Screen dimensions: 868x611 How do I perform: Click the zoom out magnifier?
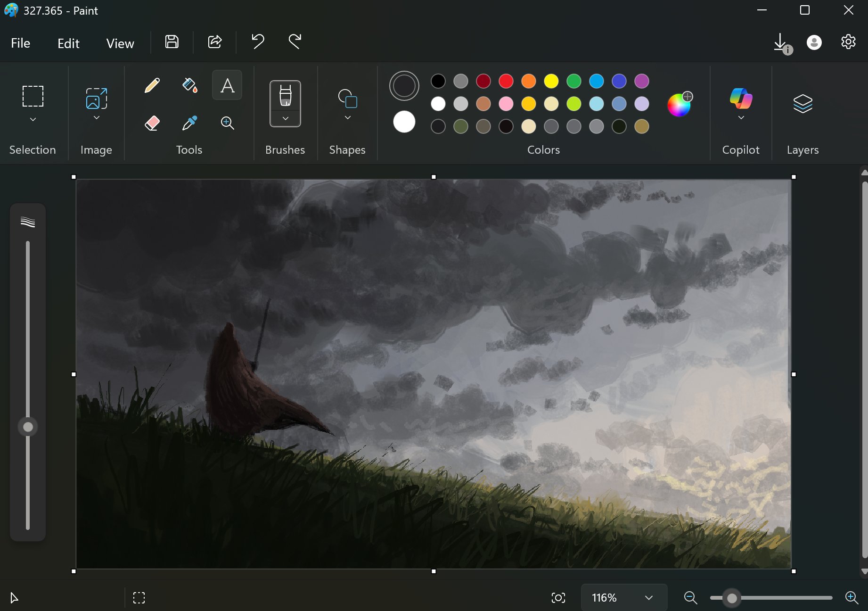point(690,598)
